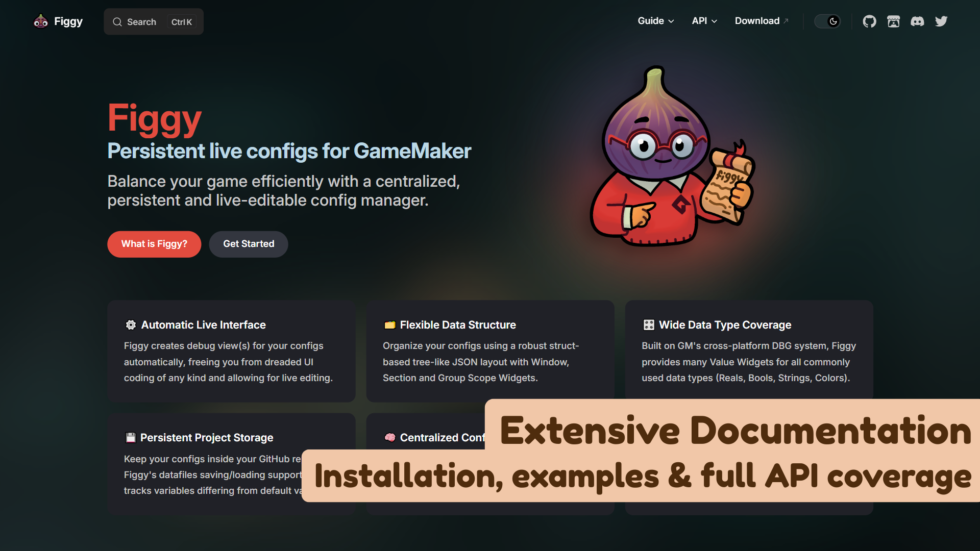980x551 pixels.
Task: Click the dice icon beside Wide Data Type Coverage
Action: point(649,325)
